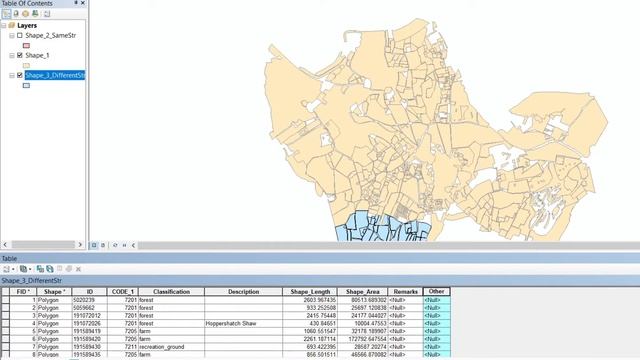Viewport: 640px width, 360px height.
Task: Select List By Drawing Order button
Action: [x=6, y=14]
